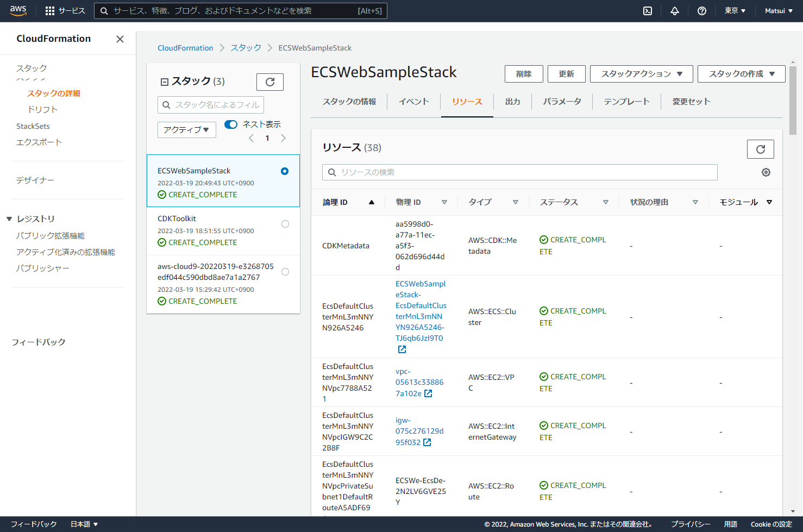This screenshot has height=532, width=803.
Task: Open デザイナー in sidebar
Action: pyautogui.click(x=35, y=180)
